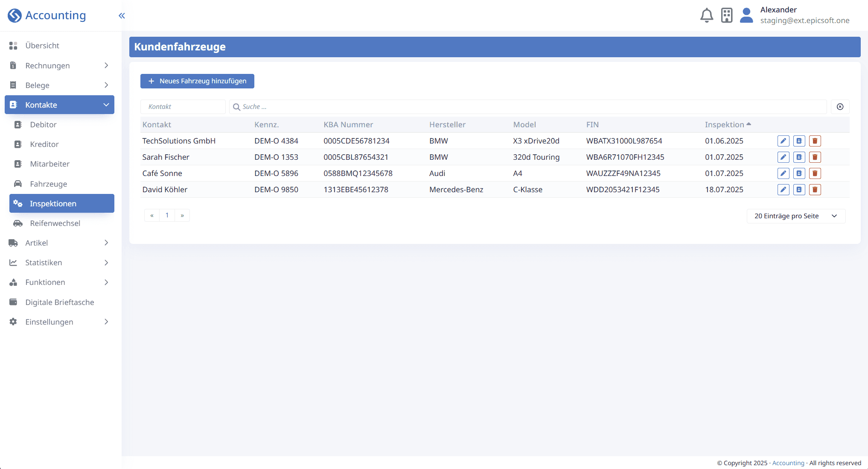Go to the previous page of results
This screenshot has width=868, height=469.
coord(152,215)
